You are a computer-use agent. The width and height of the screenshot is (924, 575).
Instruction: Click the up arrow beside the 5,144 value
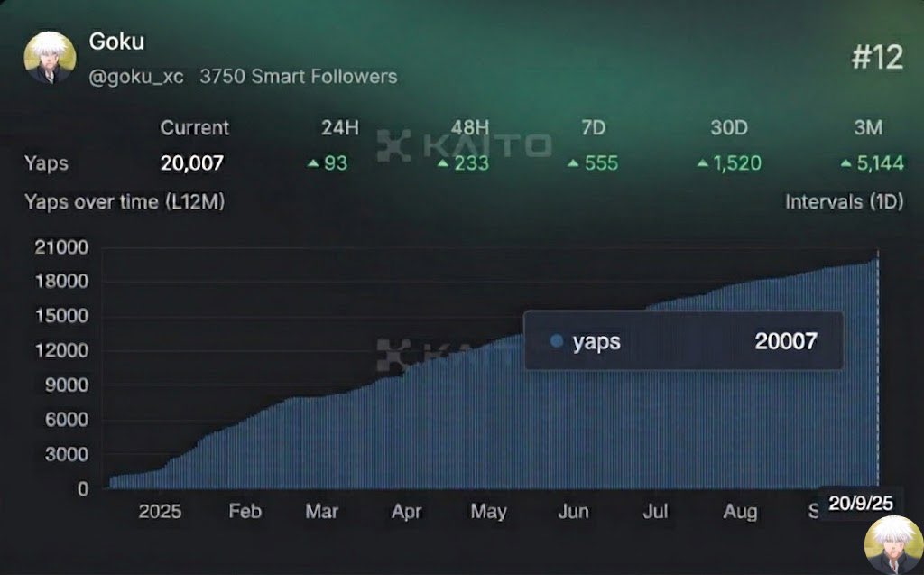pyautogui.click(x=844, y=163)
